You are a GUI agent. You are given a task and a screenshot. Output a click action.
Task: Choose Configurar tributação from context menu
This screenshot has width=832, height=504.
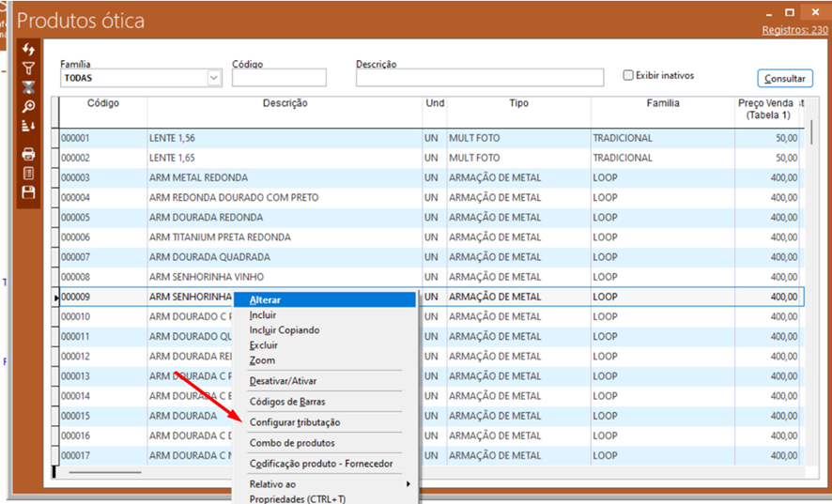click(295, 422)
